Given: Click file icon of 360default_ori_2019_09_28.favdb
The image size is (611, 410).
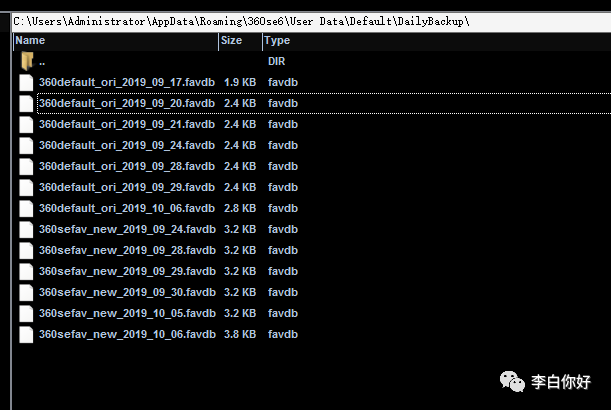Looking at the screenshot, I should pyautogui.click(x=26, y=167).
